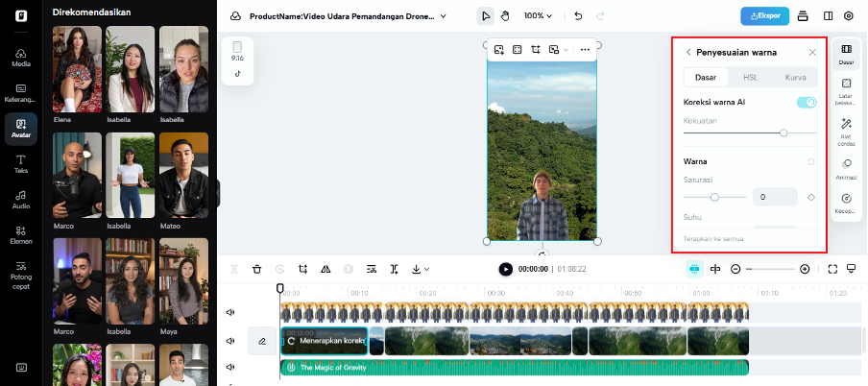Delete the selected clip with trash icon
The image size is (868, 386).
coord(256,270)
